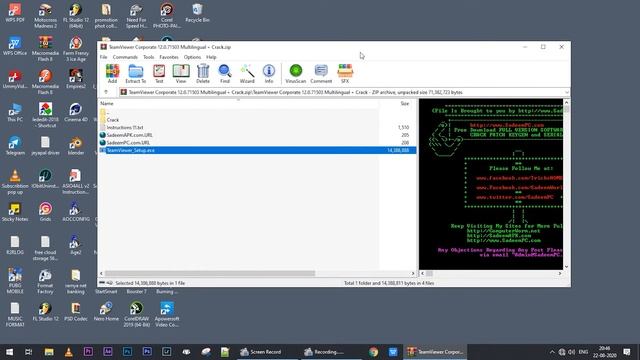Open blender desktop icon
The image size is (640, 360).
[x=76, y=146]
